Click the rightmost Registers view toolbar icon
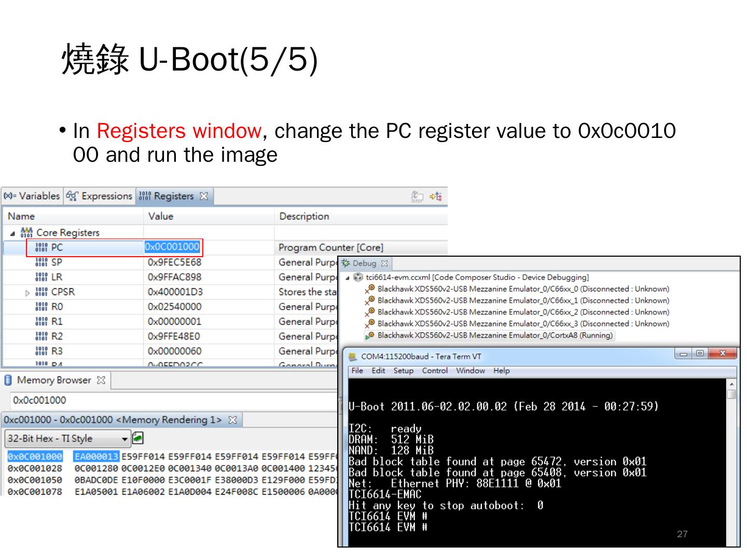 pos(436,197)
